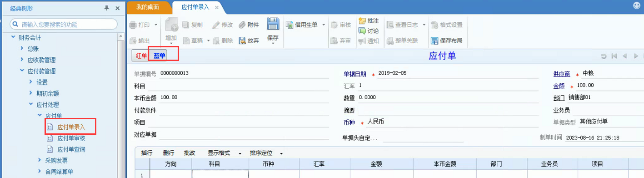Click the 增加 add document icon

click(171, 25)
